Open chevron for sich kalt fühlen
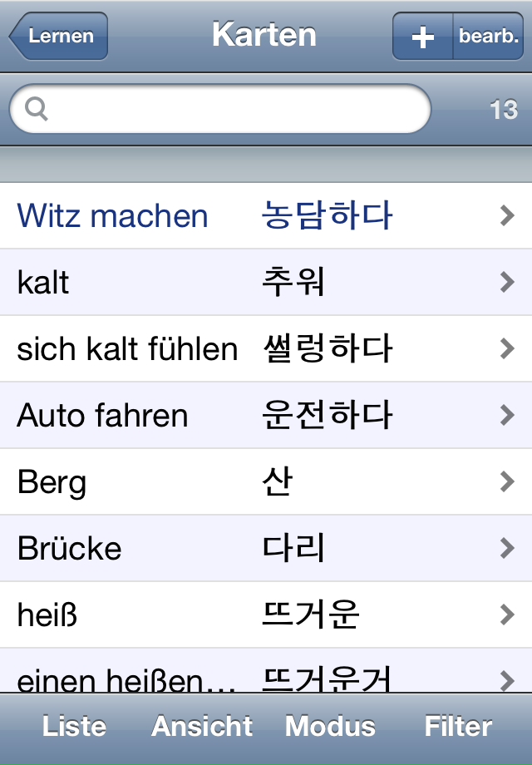This screenshot has height=765, width=532. pyautogui.click(x=507, y=349)
